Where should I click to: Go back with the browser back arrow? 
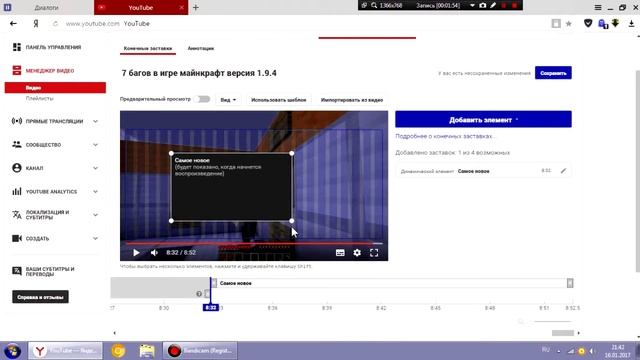(x=13, y=24)
